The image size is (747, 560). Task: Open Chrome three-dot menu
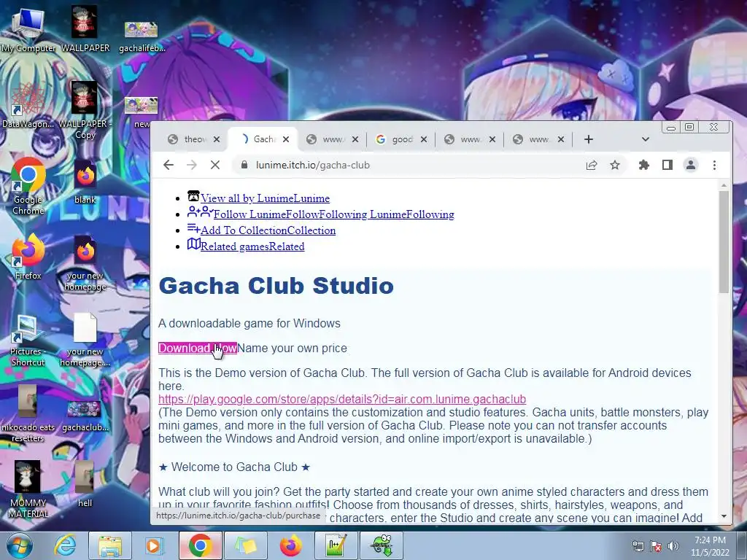714,166
